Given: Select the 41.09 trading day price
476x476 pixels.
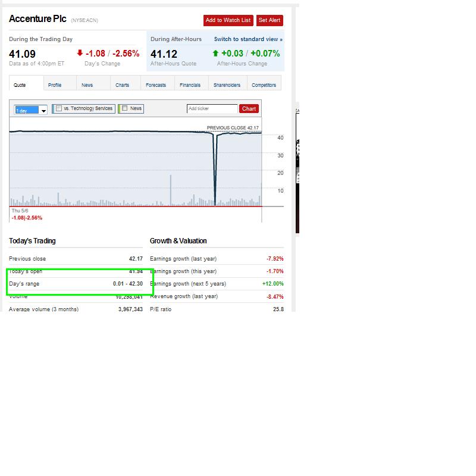Looking at the screenshot, I should click(22, 54).
